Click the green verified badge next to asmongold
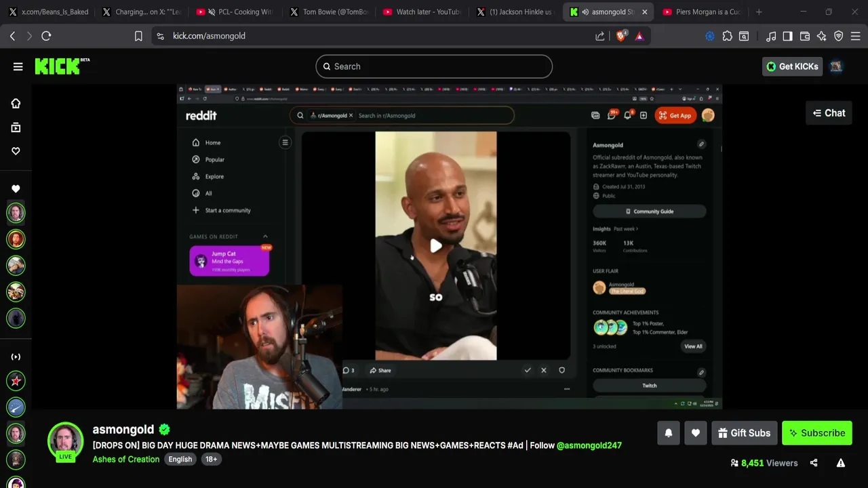This screenshot has width=868, height=488. (x=165, y=429)
